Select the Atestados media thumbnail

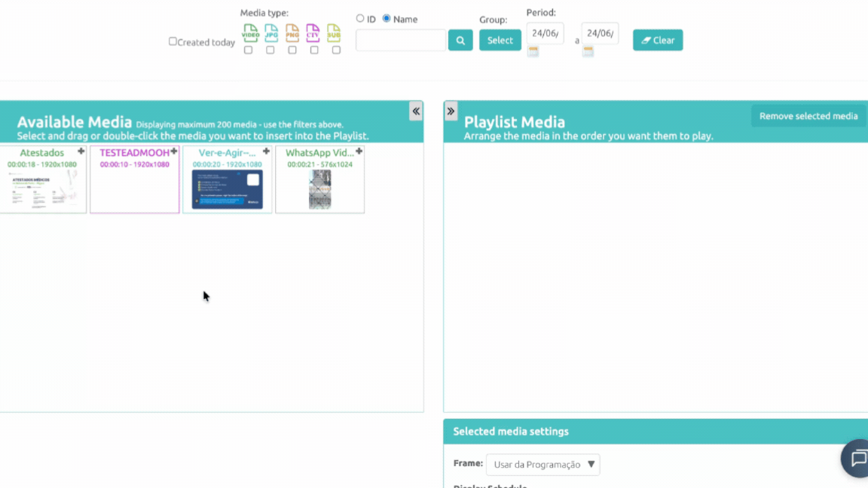click(x=42, y=189)
